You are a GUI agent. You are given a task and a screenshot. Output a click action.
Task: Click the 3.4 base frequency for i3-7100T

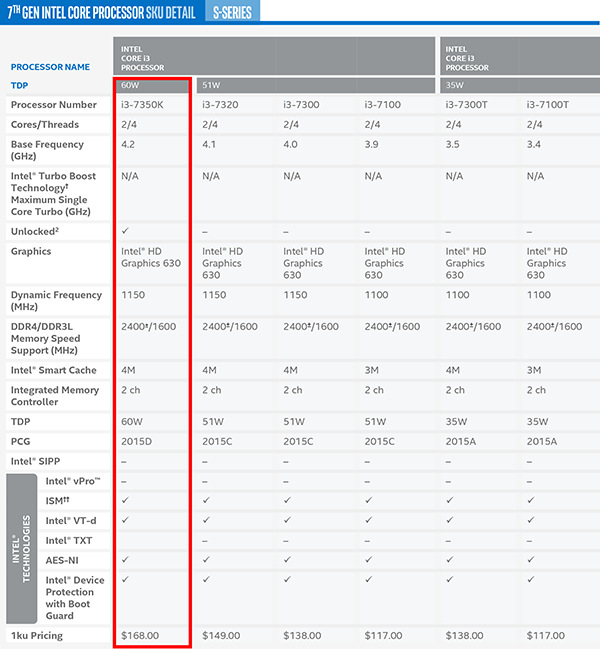click(534, 145)
